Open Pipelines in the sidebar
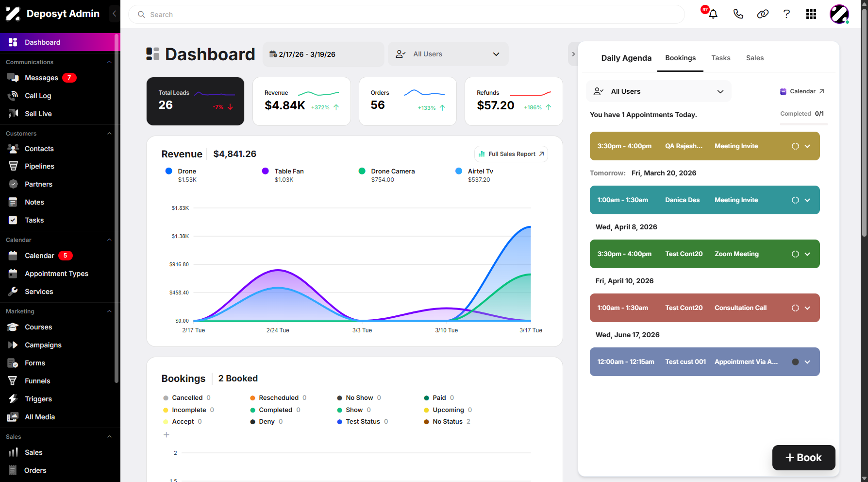868x482 pixels. (x=39, y=166)
